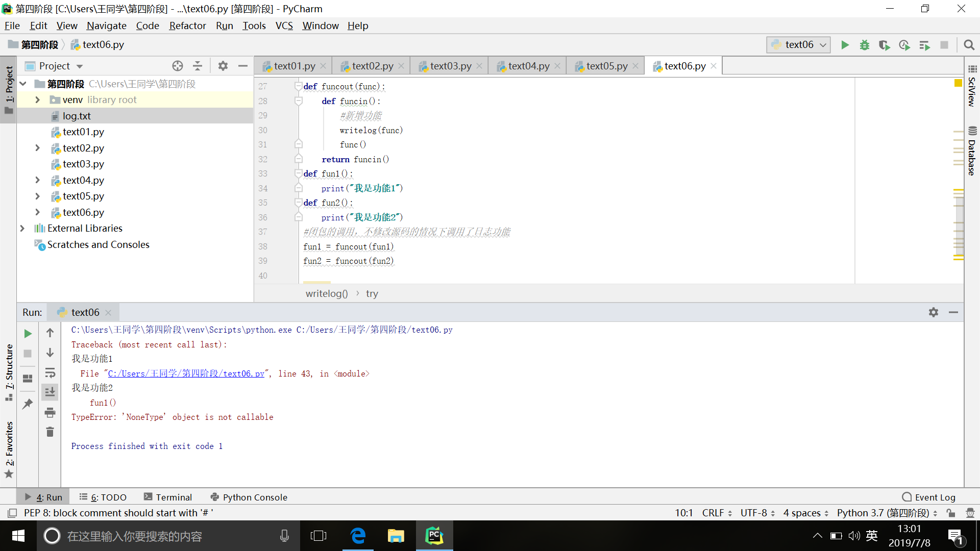Open SciView side panel

tap(972, 86)
